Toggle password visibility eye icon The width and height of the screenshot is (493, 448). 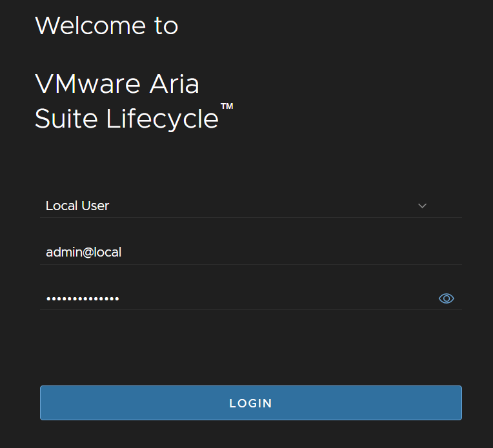(446, 298)
